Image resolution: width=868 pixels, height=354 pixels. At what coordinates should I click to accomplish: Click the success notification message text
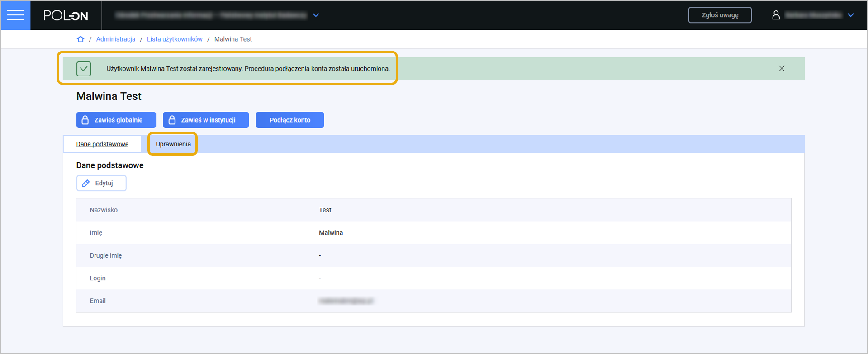(248, 69)
